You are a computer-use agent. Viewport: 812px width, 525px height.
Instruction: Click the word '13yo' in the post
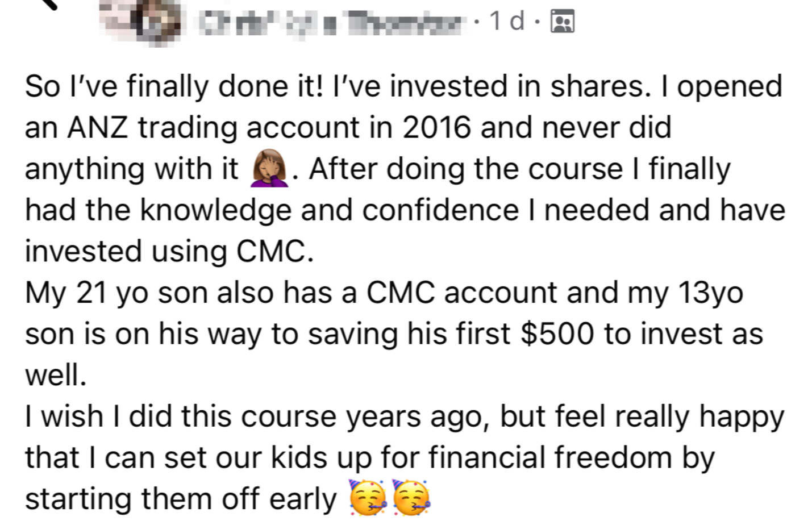pos(710,294)
